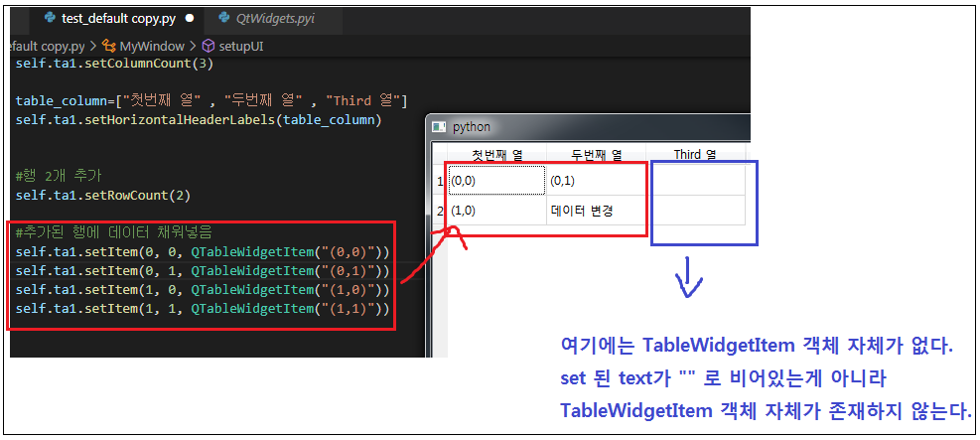Click the class symbol icon beside MyWindow
980x440 pixels.
coord(110,47)
